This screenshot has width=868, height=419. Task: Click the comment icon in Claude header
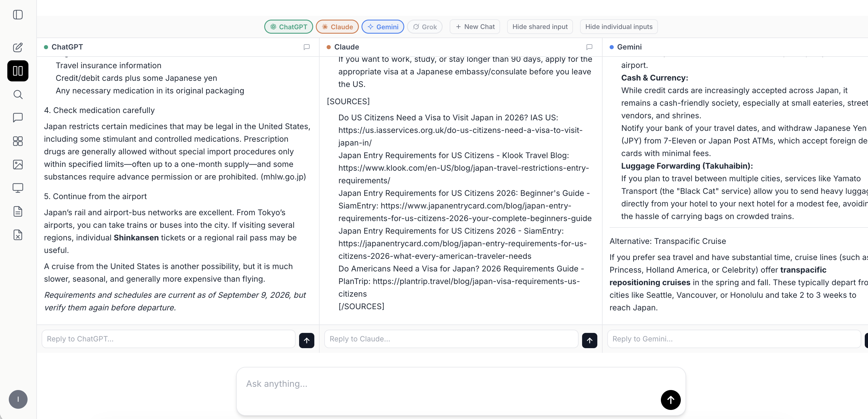pyautogui.click(x=589, y=47)
